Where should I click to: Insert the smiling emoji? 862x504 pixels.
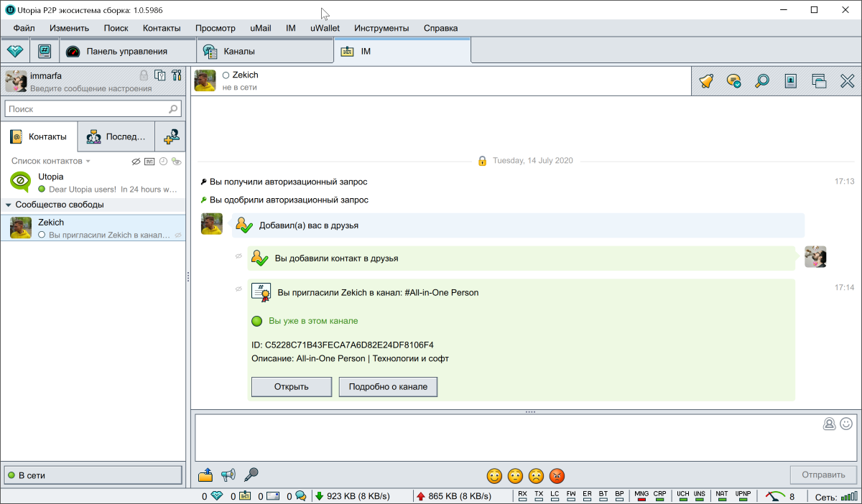pos(494,475)
